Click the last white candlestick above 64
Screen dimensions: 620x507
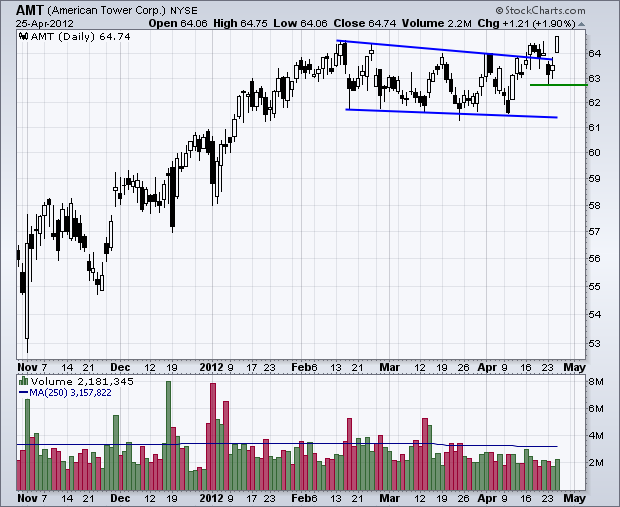point(557,44)
